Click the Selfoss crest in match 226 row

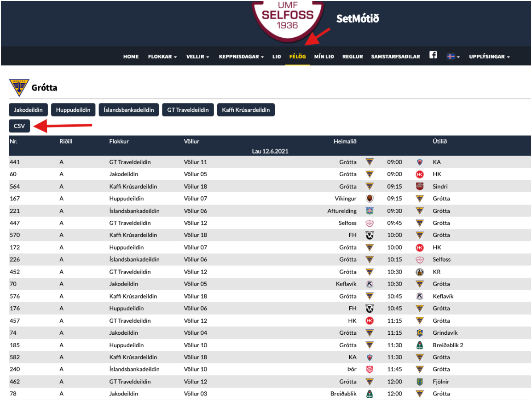420,260
